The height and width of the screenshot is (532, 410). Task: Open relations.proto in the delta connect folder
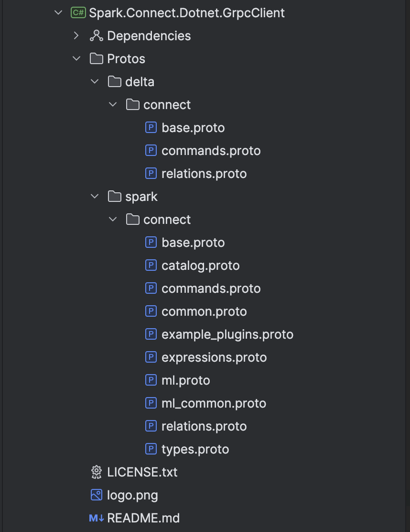204,174
